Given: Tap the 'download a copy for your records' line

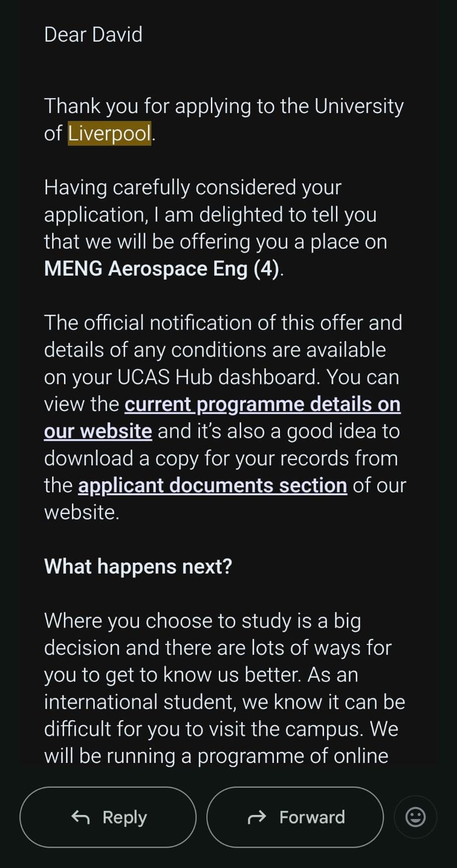Looking at the screenshot, I should 221,459.
